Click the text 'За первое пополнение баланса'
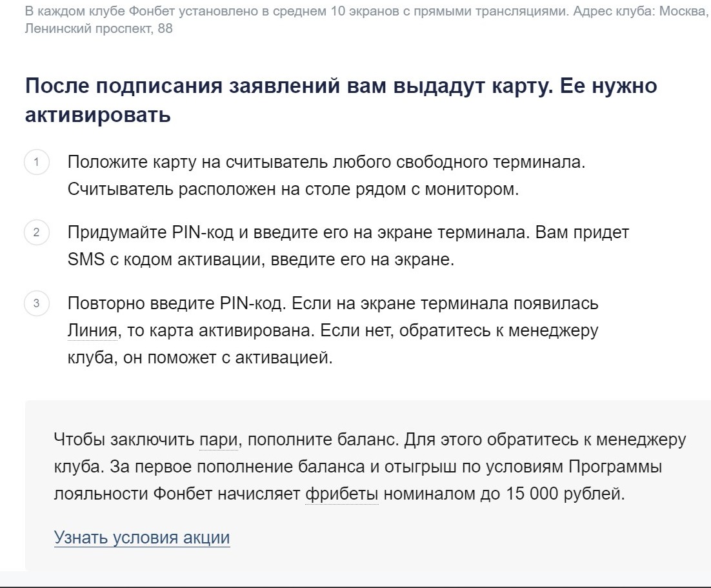 pyautogui.click(x=237, y=467)
